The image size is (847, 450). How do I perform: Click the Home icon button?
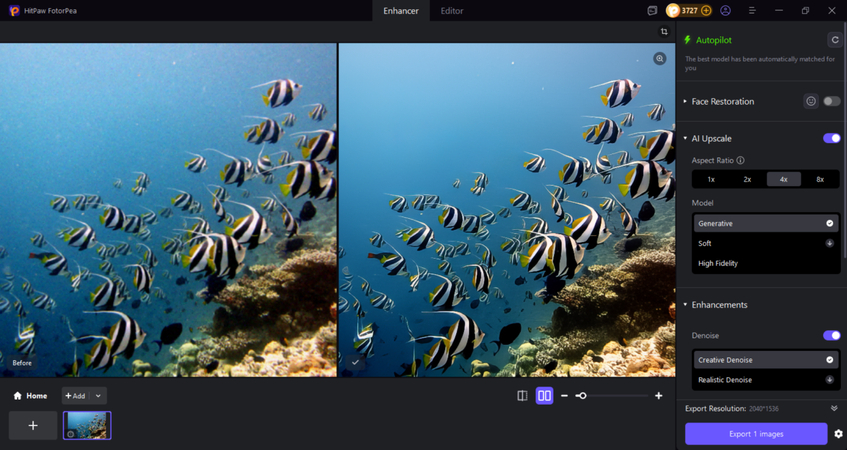pyautogui.click(x=30, y=396)
